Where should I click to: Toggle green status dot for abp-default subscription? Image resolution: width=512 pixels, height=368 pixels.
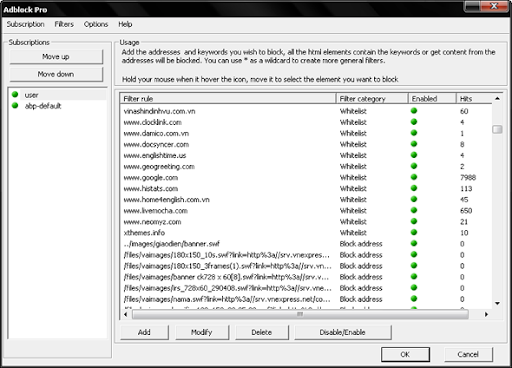15,106
